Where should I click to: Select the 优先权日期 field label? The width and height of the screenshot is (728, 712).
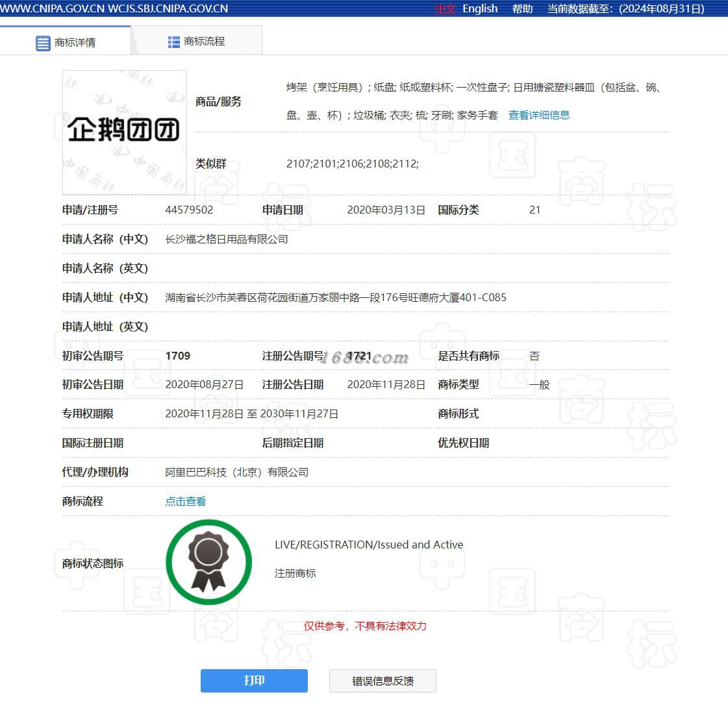click(x=463, y=443)
